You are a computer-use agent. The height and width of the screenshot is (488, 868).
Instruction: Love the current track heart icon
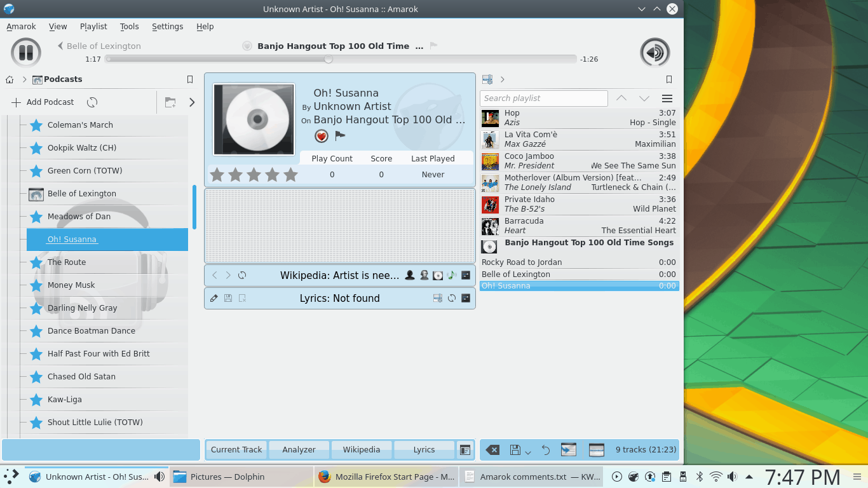(x=322, y=136)
